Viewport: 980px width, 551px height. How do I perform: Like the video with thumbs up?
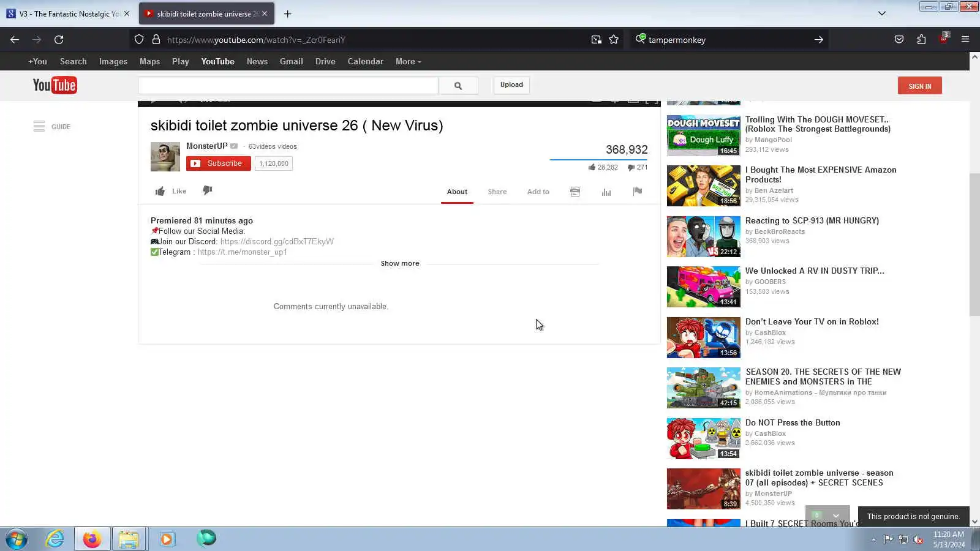pos(171,191)
